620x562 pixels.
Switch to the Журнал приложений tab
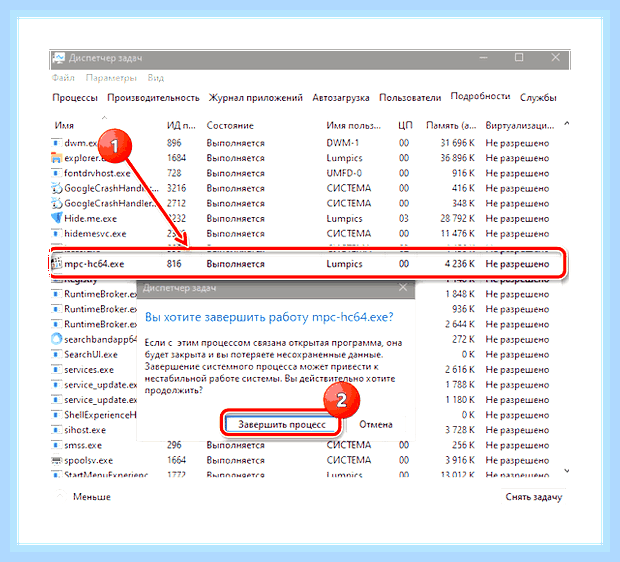[256, 97]
